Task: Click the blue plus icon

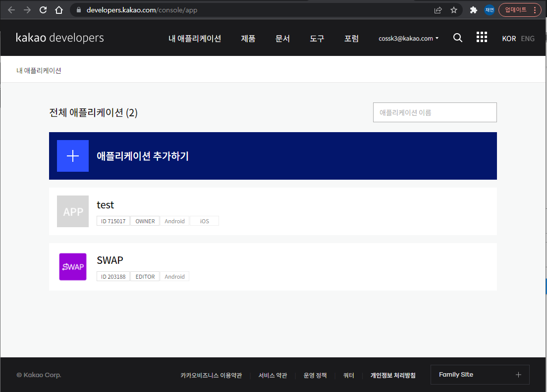Action: coord(72,156)
